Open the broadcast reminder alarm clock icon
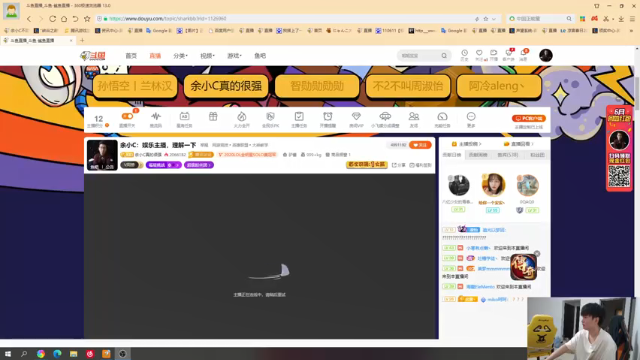This screenshot has height=360, width=640. [328, 117]
